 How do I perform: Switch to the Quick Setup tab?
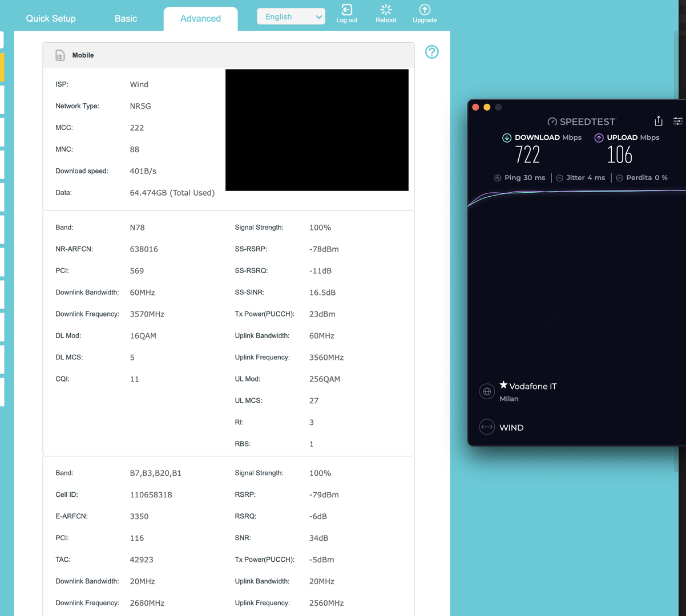[x=51, y=18]
